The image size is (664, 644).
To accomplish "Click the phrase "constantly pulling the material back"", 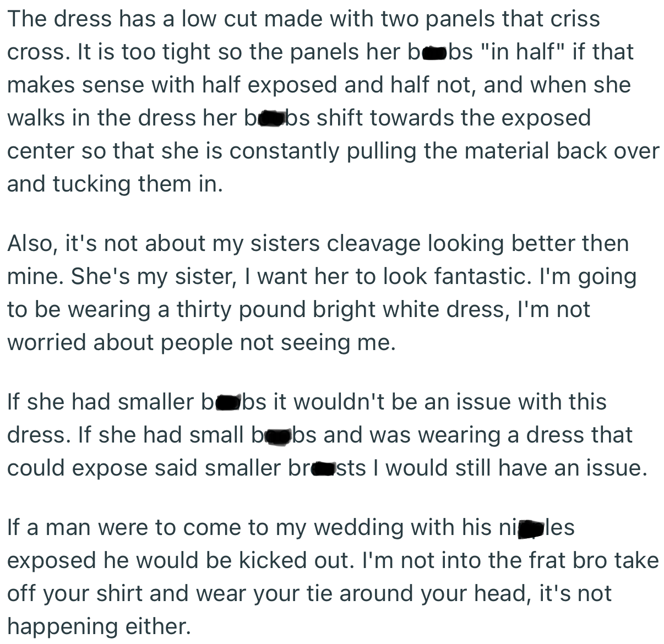I will point(418,151).
